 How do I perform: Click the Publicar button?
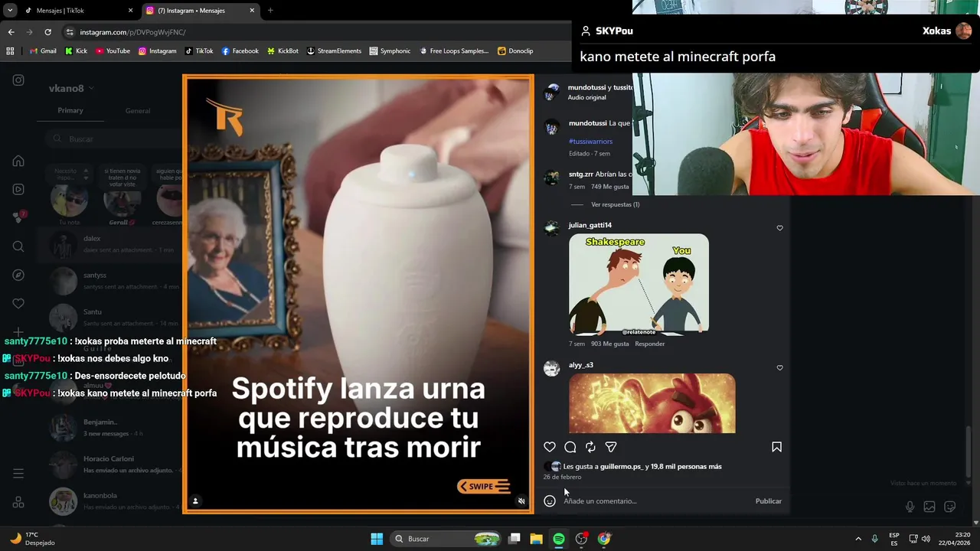[x=768, y=501]
